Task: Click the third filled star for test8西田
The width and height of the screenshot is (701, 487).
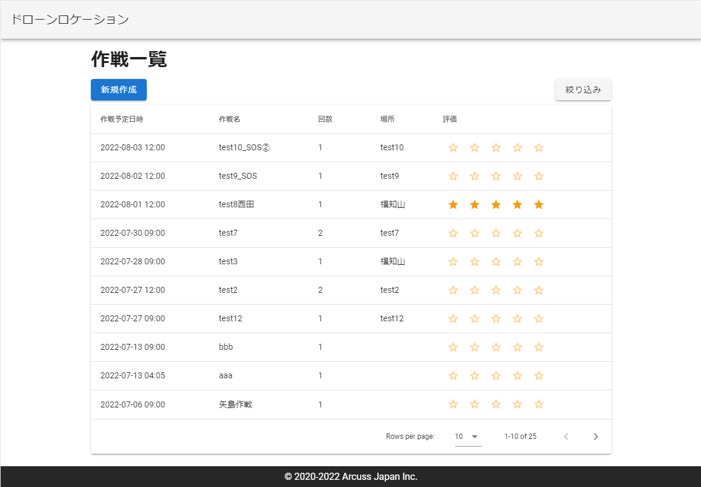Action: pos(496,205)
